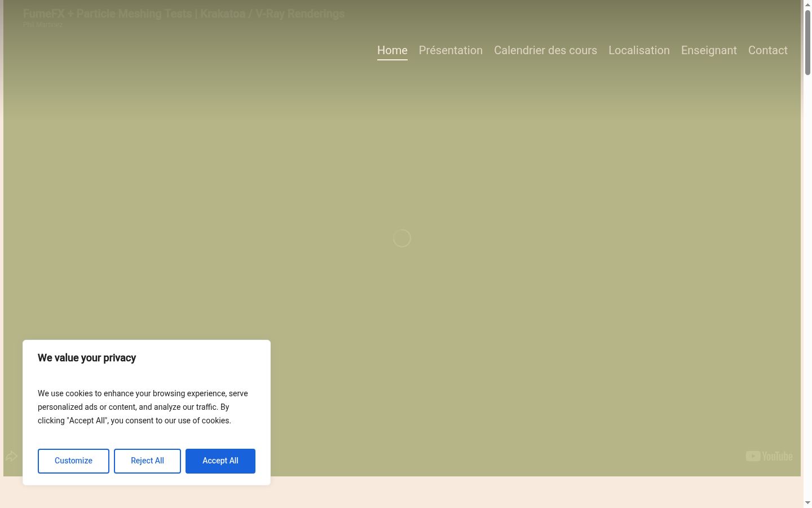812x508 pixels.
Task: Open the Home navigation item
Action: (x=392, y=50)
